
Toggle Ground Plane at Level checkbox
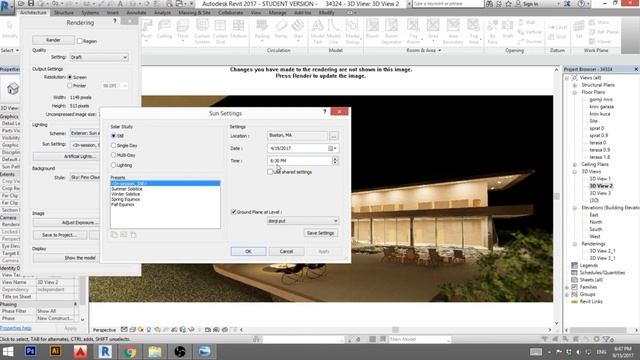pyautogui.click(x=233, y=212)
